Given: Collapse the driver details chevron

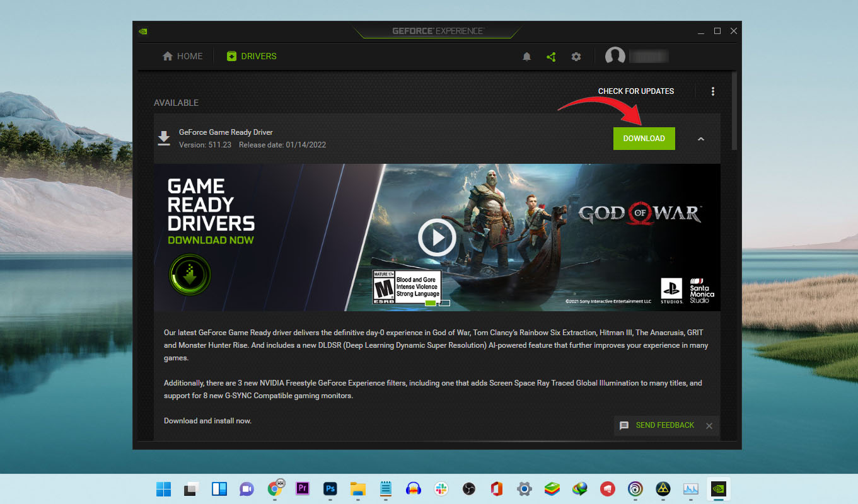Looking at the screenshot, I should pyautogui.click(x=701, y=139).
